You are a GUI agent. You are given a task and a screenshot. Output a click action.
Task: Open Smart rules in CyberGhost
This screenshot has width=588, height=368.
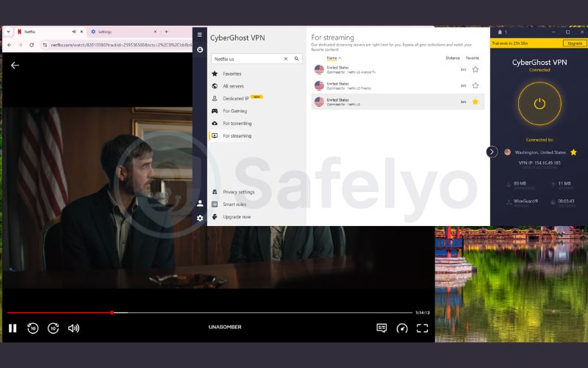tap(234, 205)
